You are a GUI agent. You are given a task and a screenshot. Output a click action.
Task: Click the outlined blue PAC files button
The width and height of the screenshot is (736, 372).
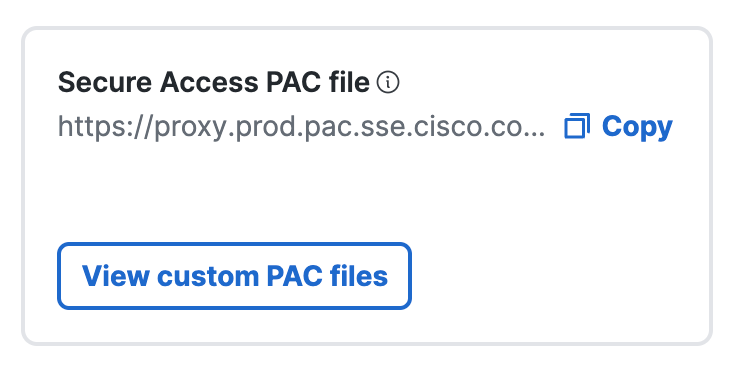pyautogui.click(x=234, y=276)
